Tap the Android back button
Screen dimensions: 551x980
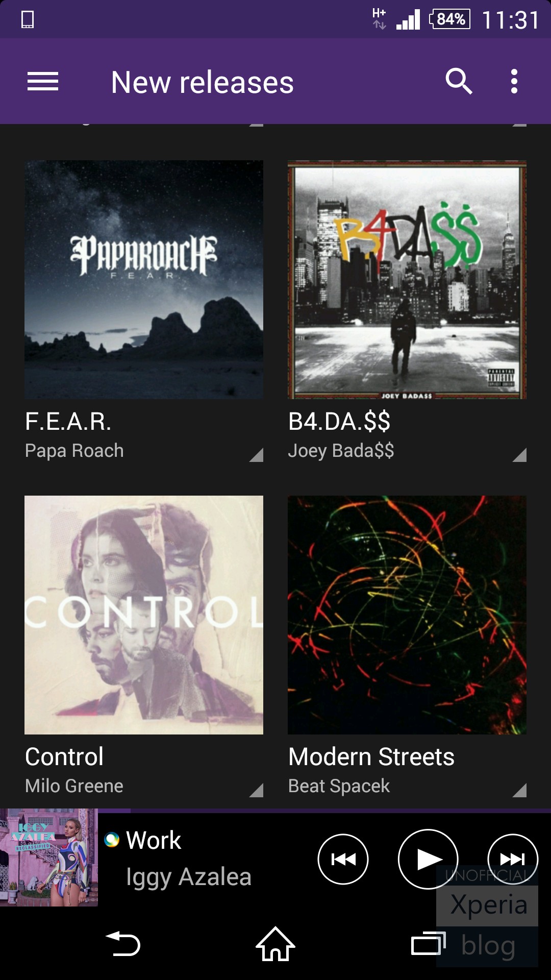click(122, 943)
